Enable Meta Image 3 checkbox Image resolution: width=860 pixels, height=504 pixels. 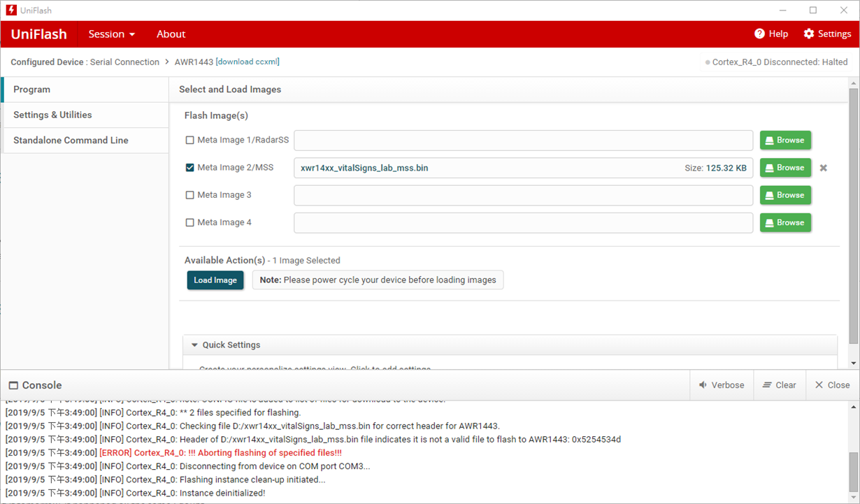(189, 195)
